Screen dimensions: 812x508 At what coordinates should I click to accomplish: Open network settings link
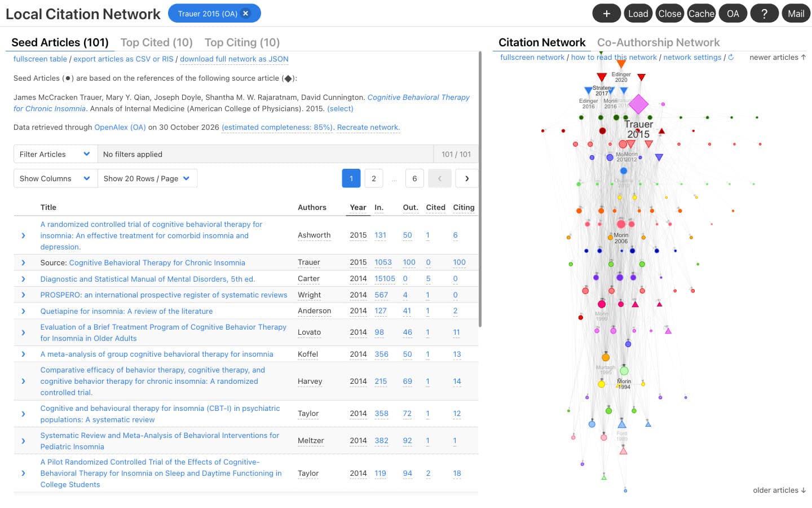(x=692, y=58)
